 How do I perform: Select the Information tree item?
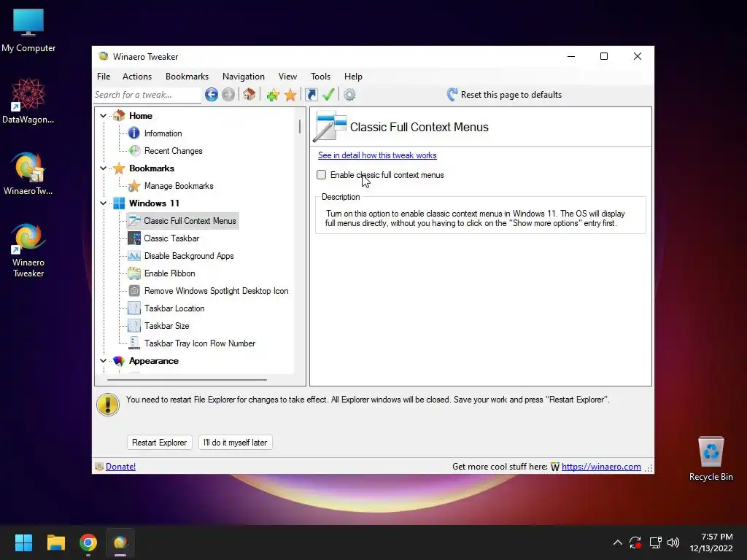coord(163,133)
